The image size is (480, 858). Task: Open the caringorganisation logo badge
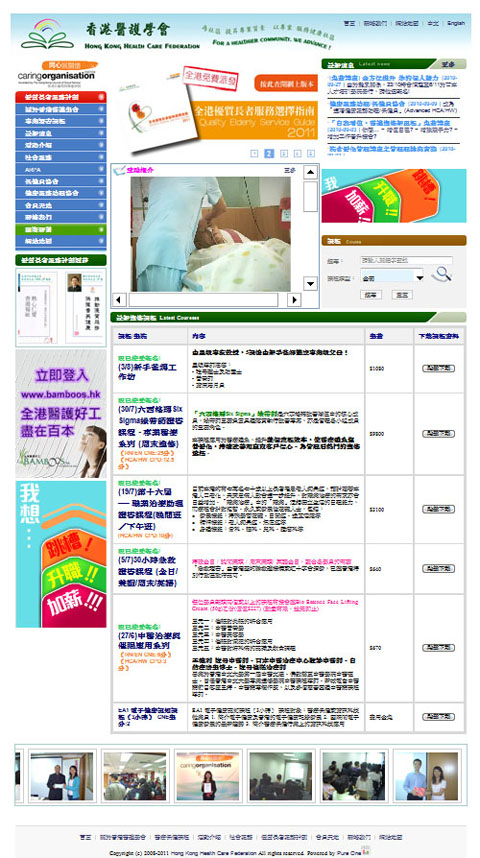pyautogui.click(x=57, y=72)
